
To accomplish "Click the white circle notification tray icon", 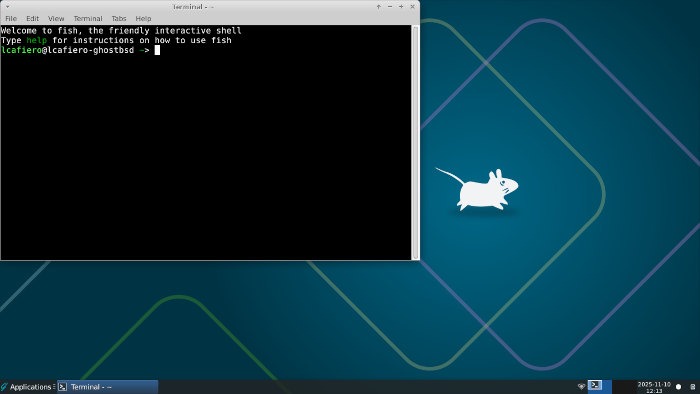I will [679, 387].
